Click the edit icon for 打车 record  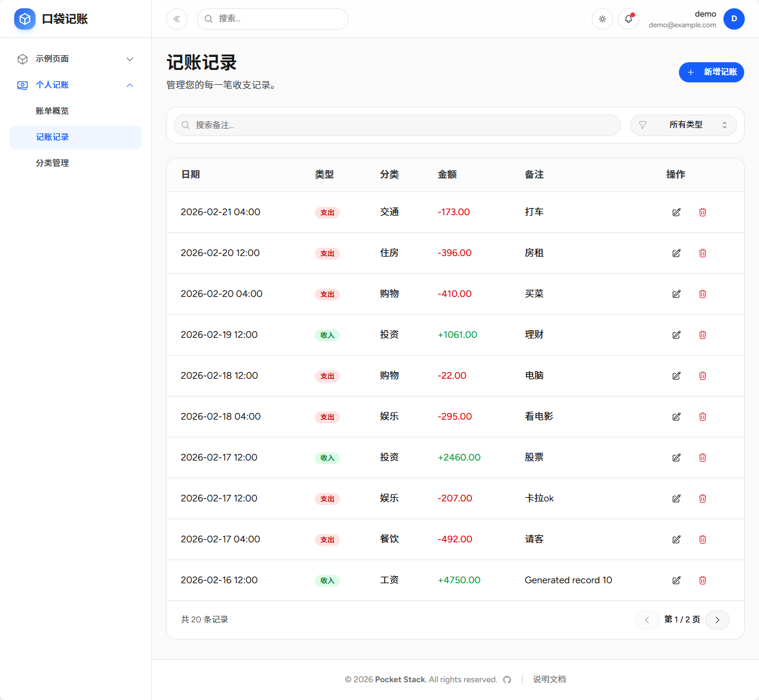676,212
